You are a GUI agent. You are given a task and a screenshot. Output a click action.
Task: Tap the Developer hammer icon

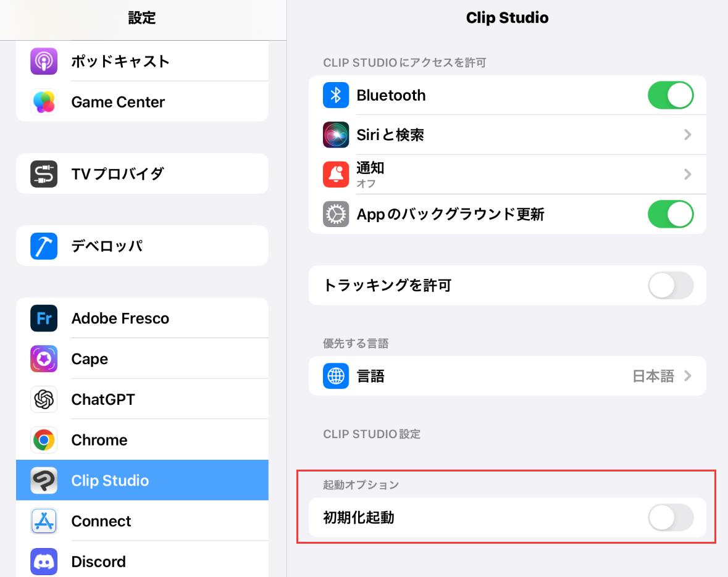click(44, 246)
